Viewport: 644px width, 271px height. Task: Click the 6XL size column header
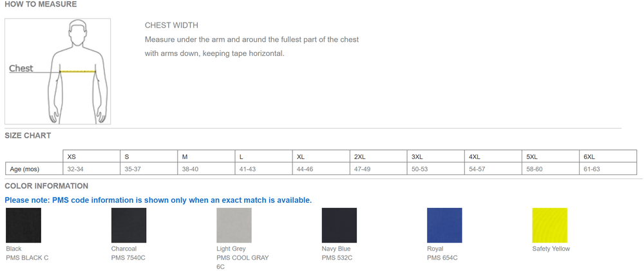(x=589, y=156)
